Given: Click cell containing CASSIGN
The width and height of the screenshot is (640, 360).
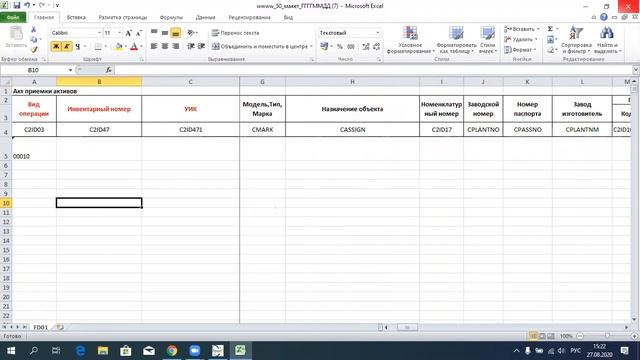Looking at the screenshot, I should [x=352, y=129].
